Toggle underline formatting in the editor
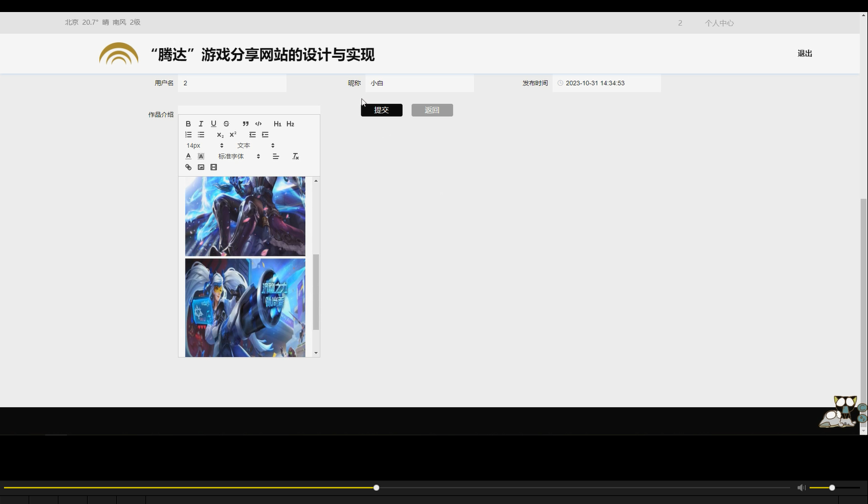Image resolution: width=868 pixels, height=504 pixels. click(214, 124)
